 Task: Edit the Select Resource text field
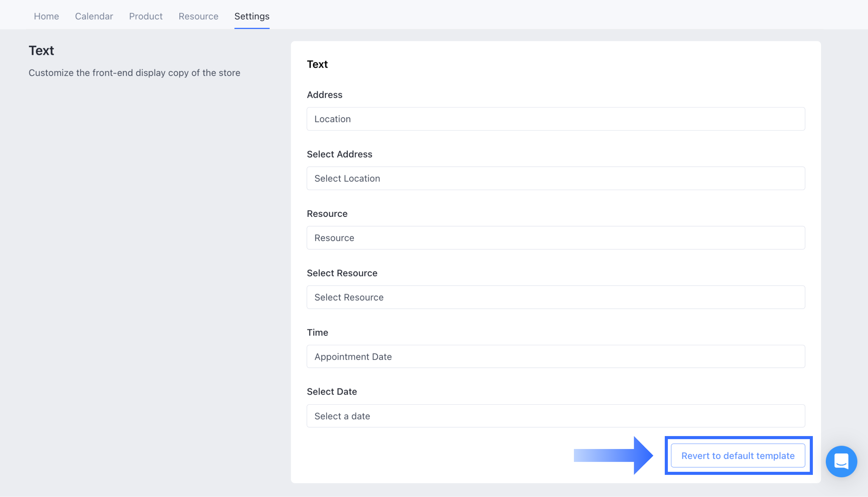(555, 297)
